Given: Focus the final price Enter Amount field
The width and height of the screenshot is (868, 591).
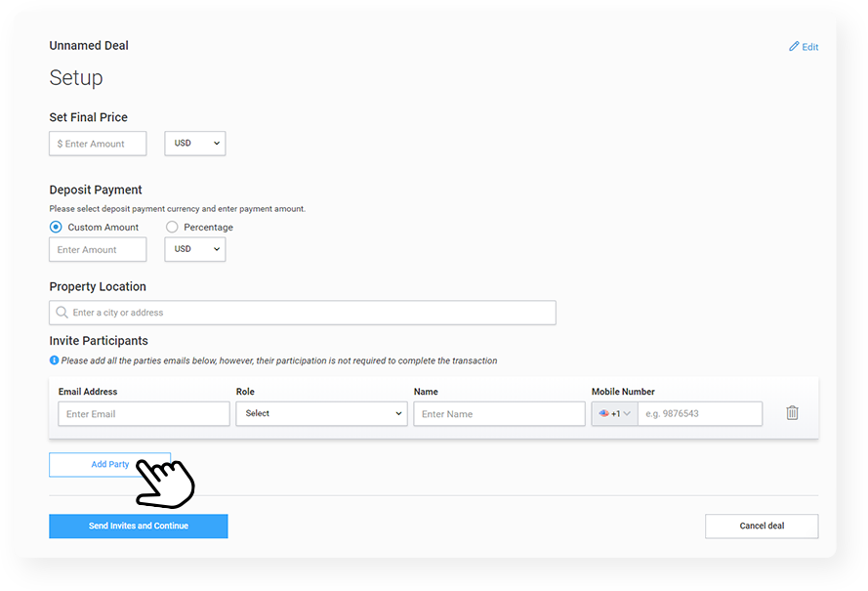Looking at the screenshot, I should point(98,144).
